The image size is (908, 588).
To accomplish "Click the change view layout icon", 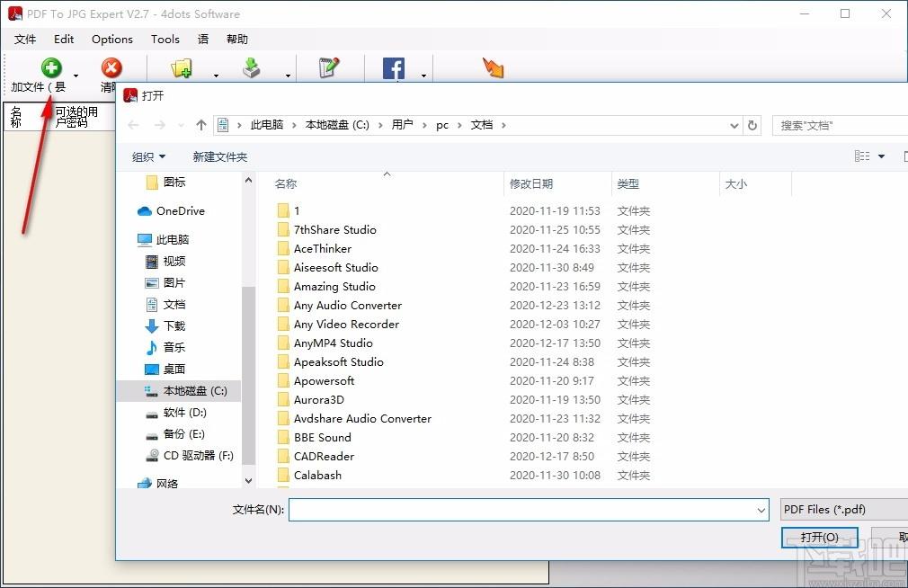I will (x=862, y=156).
